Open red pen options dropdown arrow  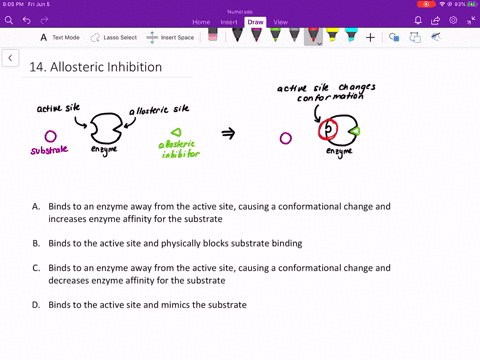click(x=319, y=44)
